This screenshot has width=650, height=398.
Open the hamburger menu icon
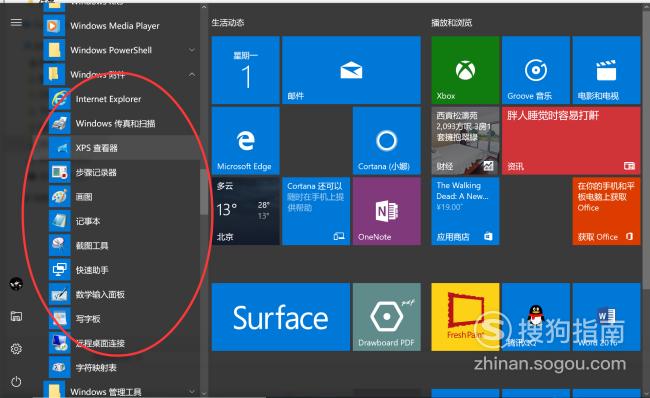coord(16,22)
